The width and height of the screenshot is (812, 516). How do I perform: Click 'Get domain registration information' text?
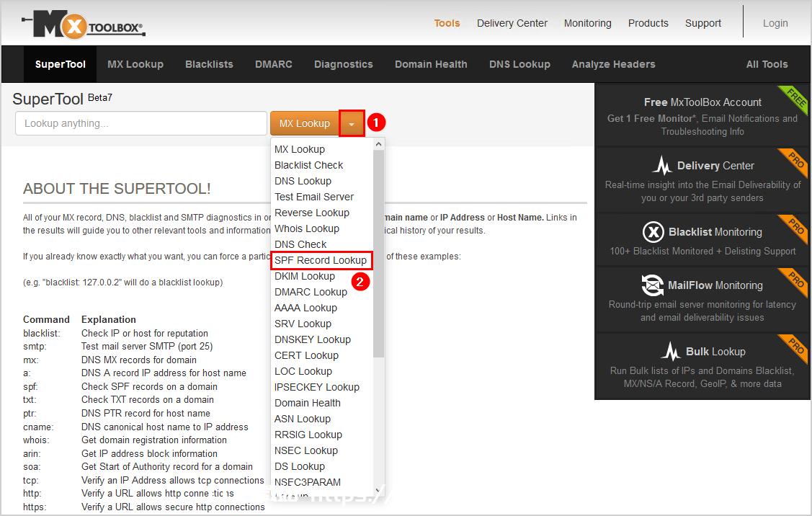pos(153,440)
